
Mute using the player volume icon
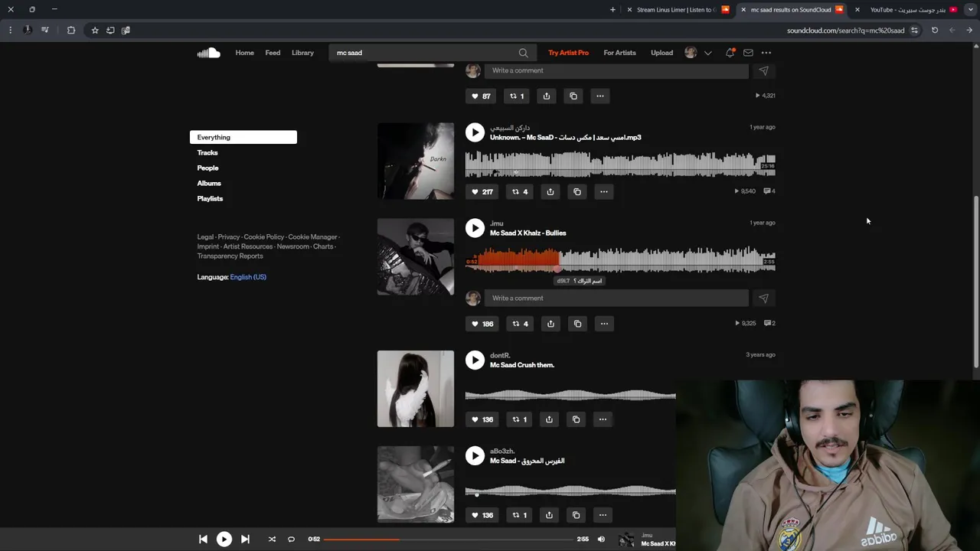point(601,540)
